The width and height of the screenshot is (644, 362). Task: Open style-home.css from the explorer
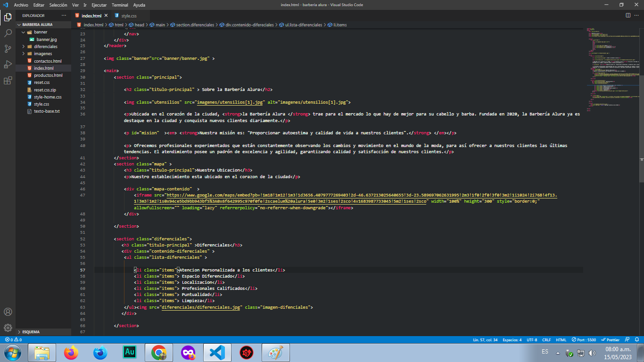[43, 97]
